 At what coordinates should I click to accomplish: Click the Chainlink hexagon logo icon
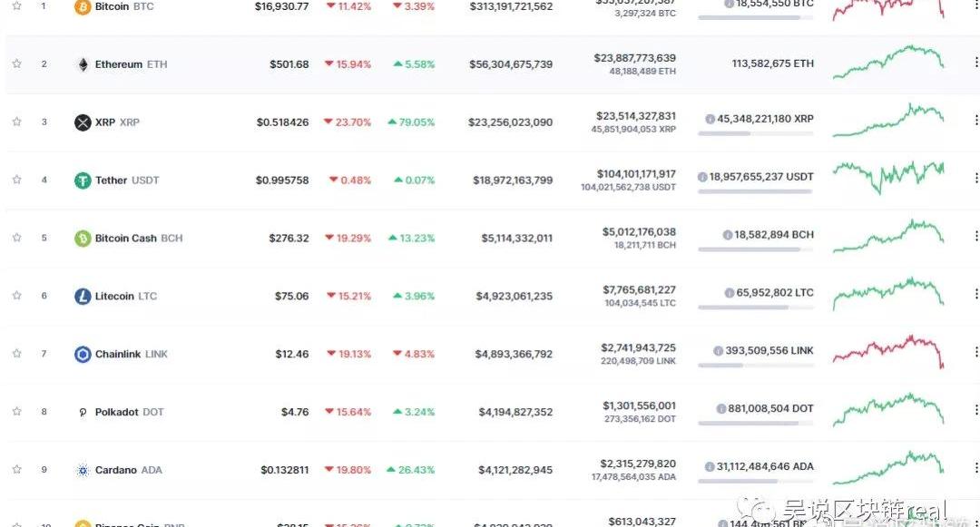tap(83, 354)
